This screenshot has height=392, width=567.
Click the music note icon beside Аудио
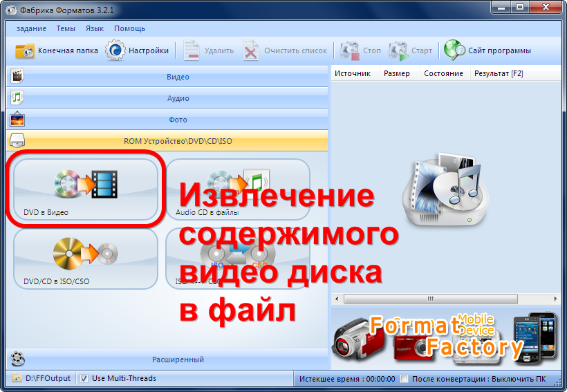17,97
